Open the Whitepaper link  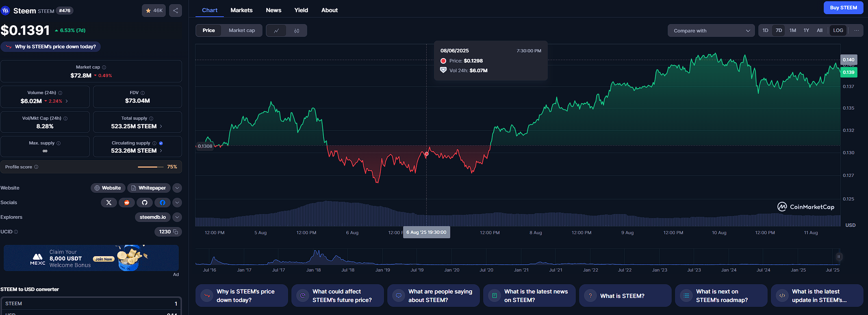point(149,188)
